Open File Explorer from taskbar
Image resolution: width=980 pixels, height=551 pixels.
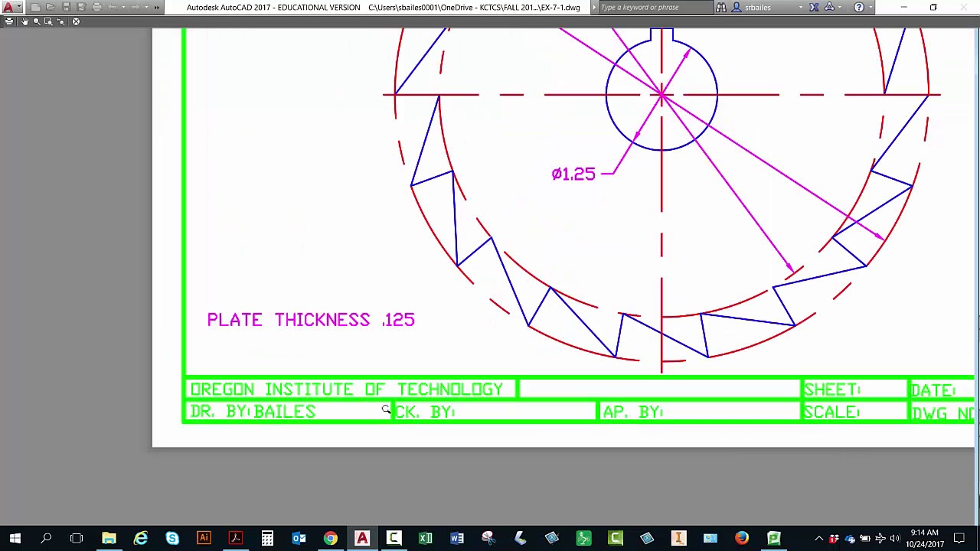pos(109,538)
